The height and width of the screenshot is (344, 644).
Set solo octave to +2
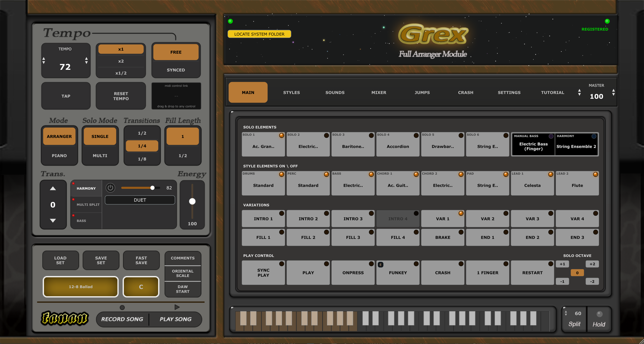coord(592,264)
